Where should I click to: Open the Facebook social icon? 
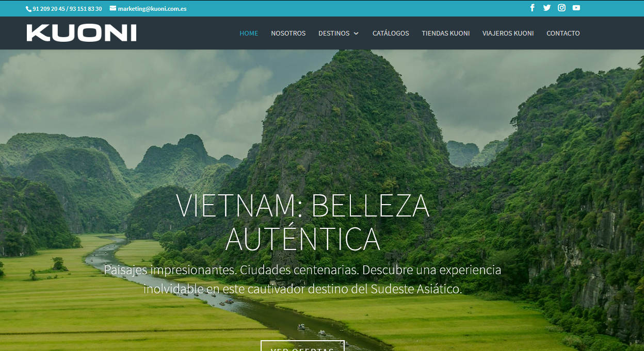pyautogui.click(x=532, y=8)
